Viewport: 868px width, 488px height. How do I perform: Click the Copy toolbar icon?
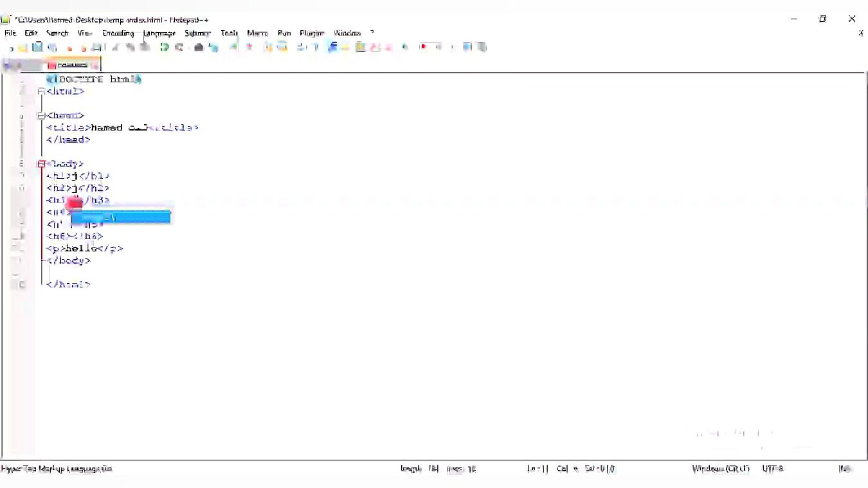click(x=131, y=47)
